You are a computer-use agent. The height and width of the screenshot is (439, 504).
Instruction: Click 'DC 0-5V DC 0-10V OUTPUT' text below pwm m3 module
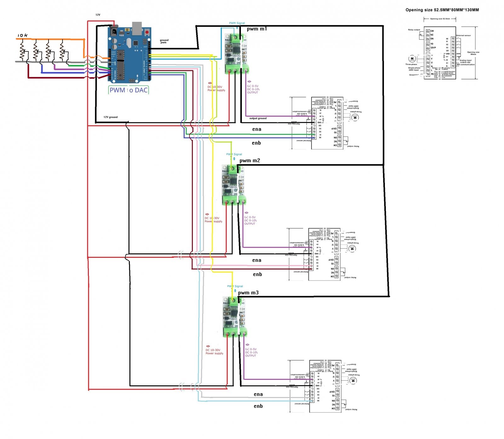tap(251, 352)
